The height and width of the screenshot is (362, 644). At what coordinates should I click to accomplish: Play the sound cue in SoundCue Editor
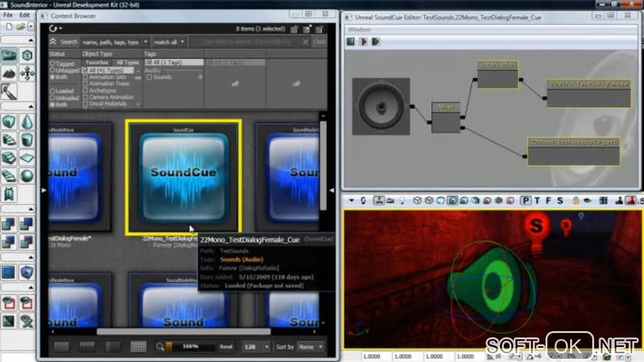click(364, 42)
